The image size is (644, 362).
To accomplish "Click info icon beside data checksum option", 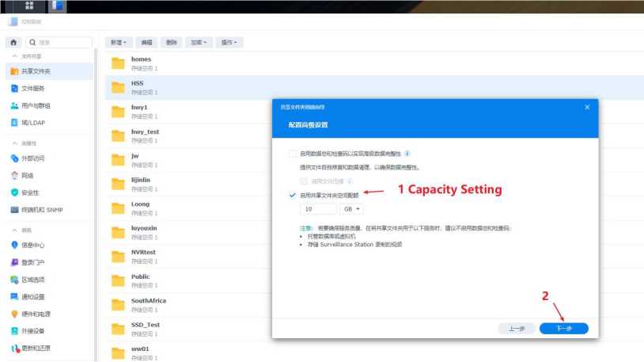I will pos(407,153).
